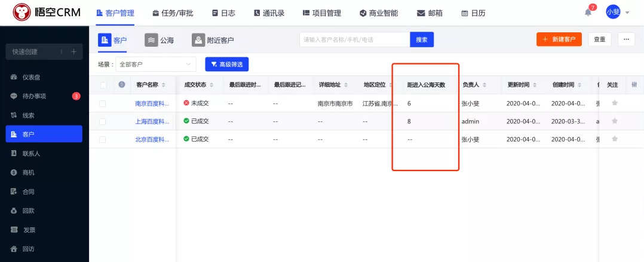Image resolution: width=644 pixels, height=262 pixels.
Task: Open 北京百度科 customer link
Action: pos(152,140)
